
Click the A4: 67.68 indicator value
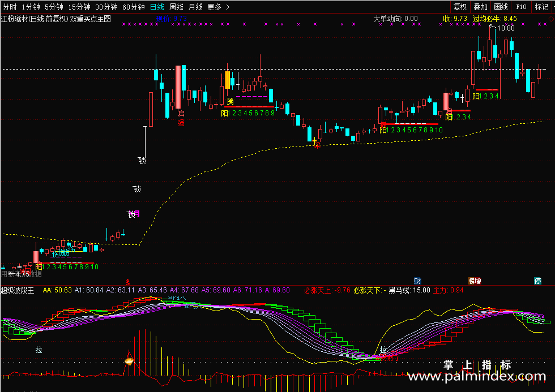coord(184,290)
